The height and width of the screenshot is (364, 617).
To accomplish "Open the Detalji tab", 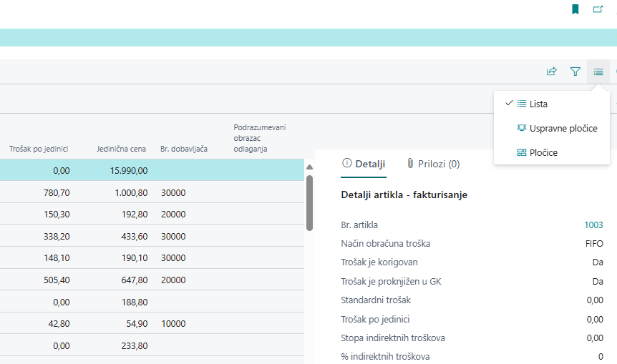I will click(364, 164).
